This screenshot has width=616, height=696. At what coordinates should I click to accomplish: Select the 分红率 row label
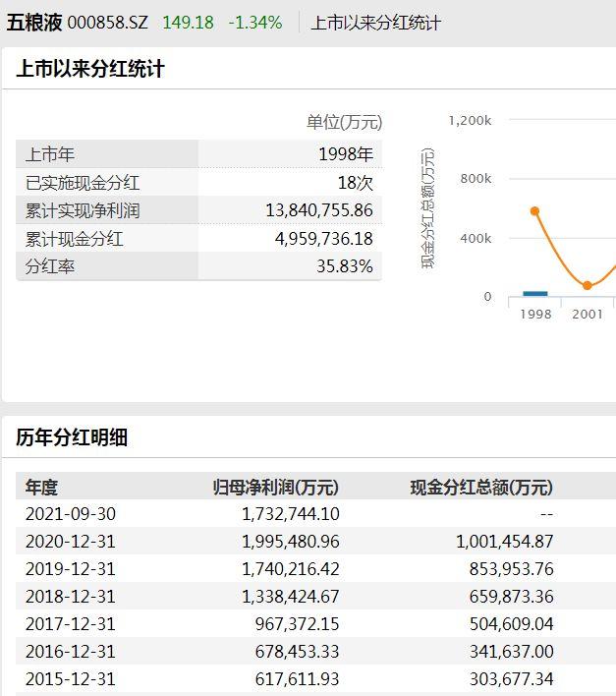click(50, 266)
